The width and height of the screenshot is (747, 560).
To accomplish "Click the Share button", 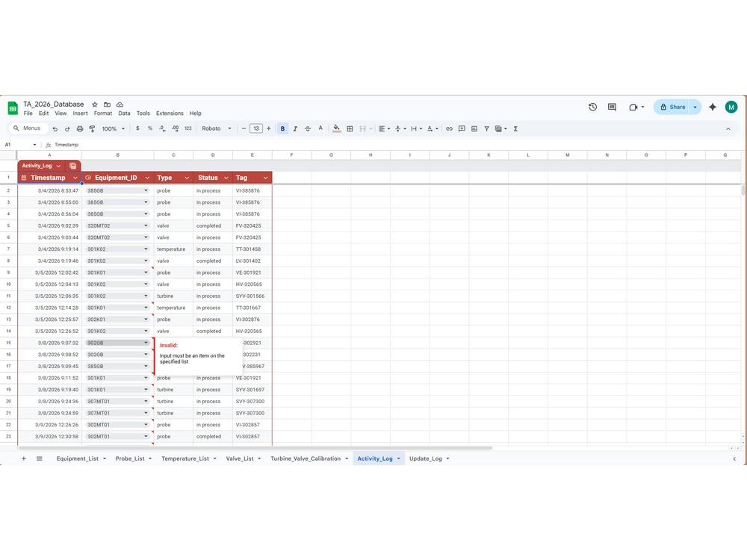I will pos(672,107).
